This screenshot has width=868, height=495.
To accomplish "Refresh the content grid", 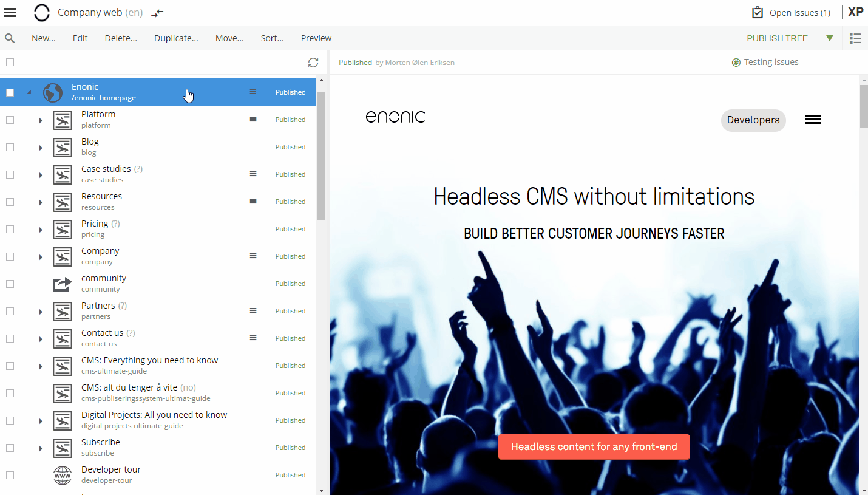I will [x=313, y=63].
